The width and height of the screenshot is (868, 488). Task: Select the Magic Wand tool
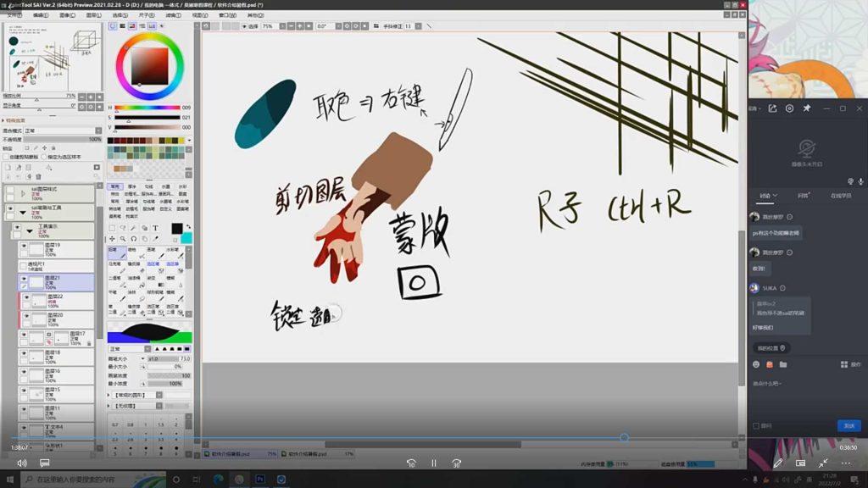click(133, 227)
